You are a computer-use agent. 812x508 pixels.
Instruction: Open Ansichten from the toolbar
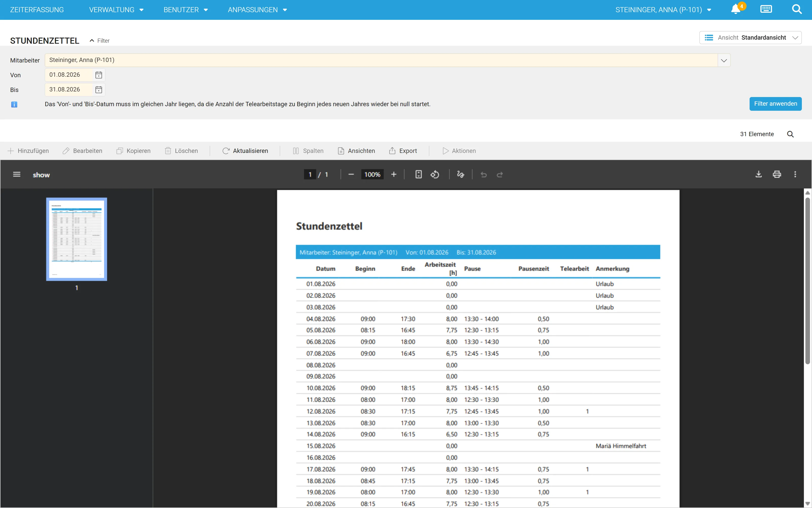356,151
